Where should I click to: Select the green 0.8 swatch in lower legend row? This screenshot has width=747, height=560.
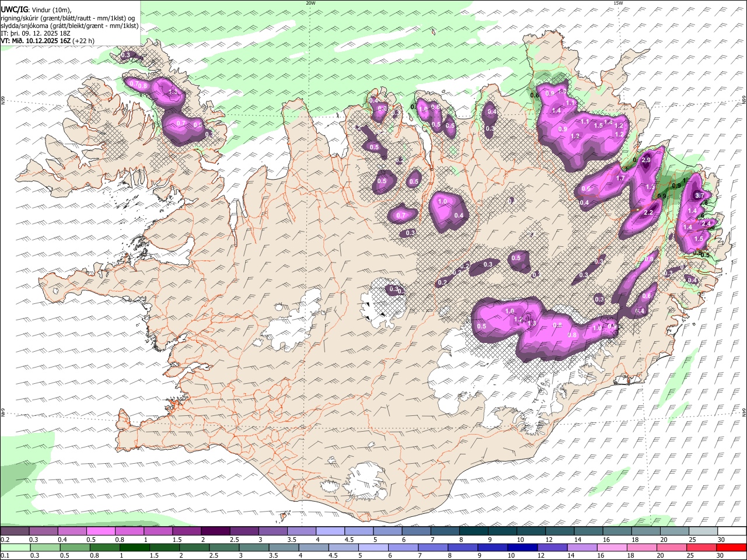[104, 547]
